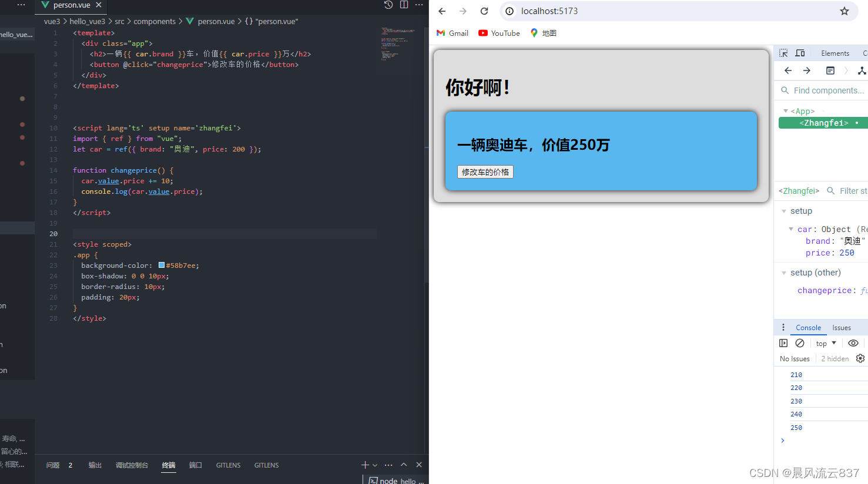Collapse the App component tree node
Viewport: 868px width, 484px height.
[786, 111]
